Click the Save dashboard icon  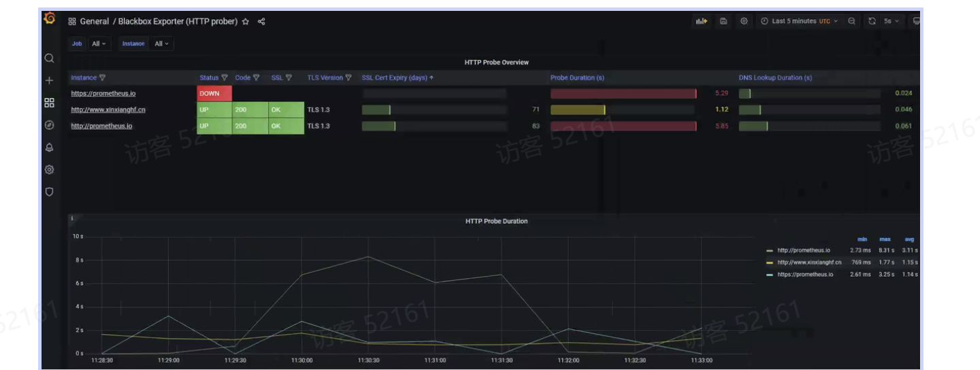pos(723,21)
